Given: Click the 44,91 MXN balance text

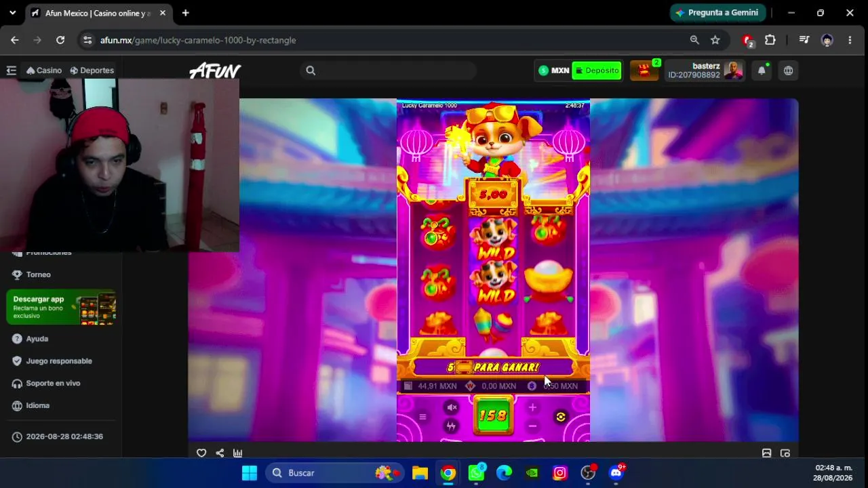Looking at the screenshot, I should (x=437, y=386).
